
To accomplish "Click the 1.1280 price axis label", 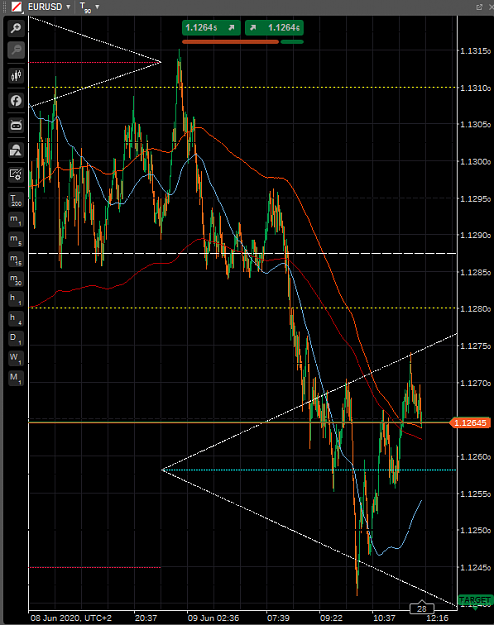I will click(x=475, y=309).
